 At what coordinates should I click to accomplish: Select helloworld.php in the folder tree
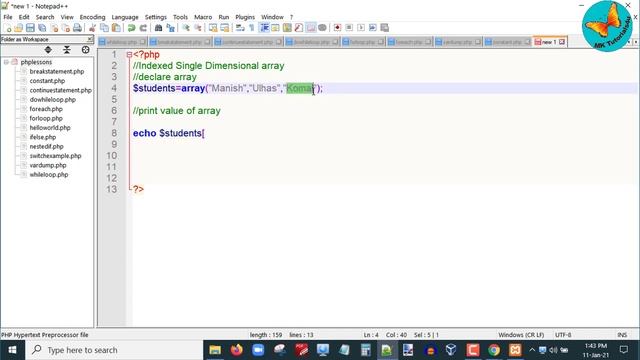pyautogui.click(x=50, y=128)
